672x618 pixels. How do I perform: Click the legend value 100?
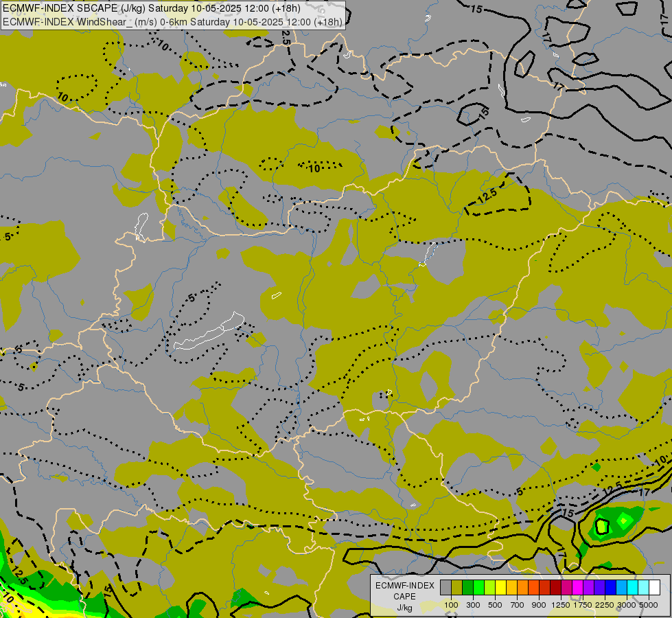[x=451, y=605]
